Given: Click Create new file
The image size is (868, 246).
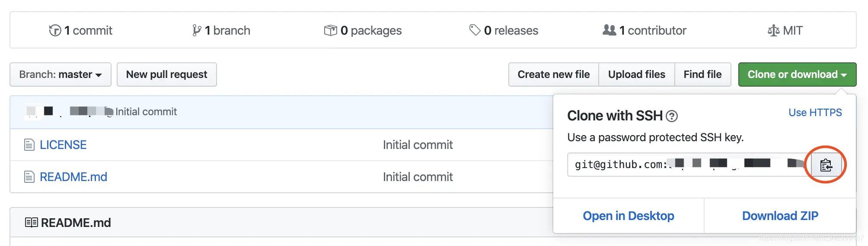Looking at the screenshot, I should pyautogui.click(x=553, y=74).
